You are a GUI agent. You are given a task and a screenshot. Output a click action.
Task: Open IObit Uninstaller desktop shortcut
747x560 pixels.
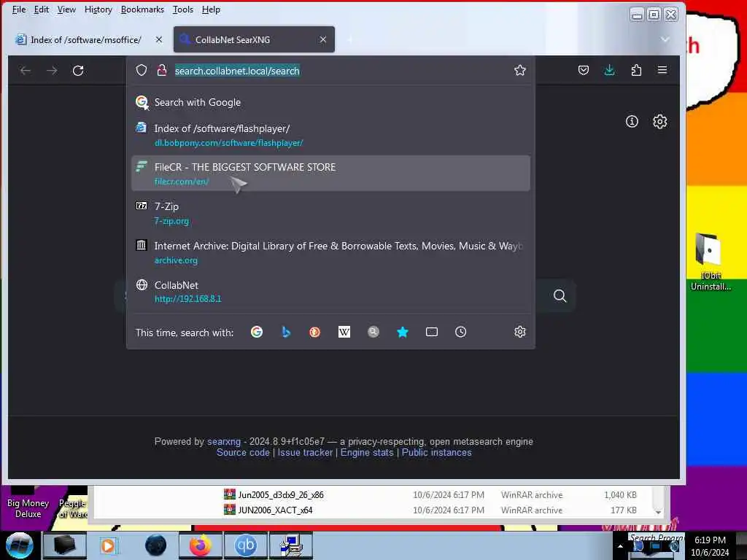pyautogui.click(x=711, y=262)
